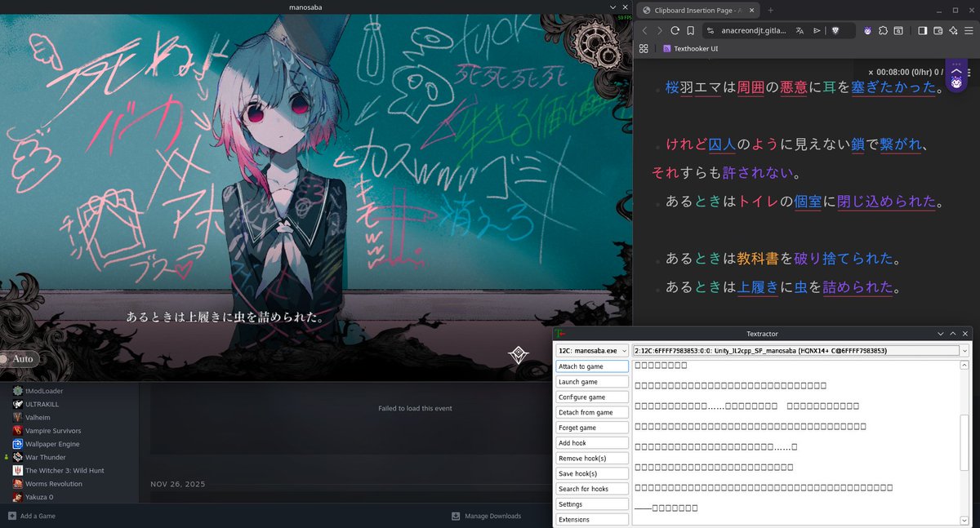
Task: Click the tModLoader icon in Steam list
Action: click(x=17, y=390)
